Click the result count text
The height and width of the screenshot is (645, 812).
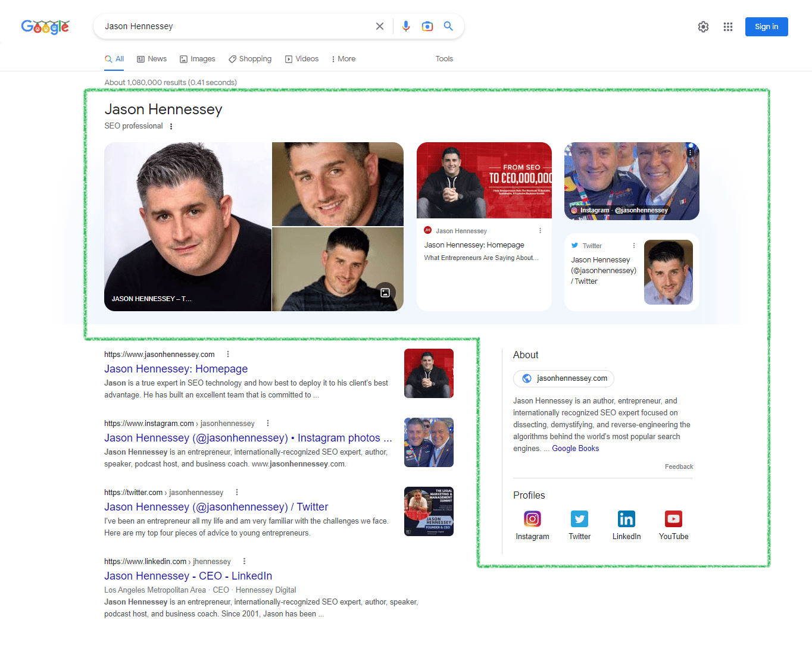(x=170, y=83)
